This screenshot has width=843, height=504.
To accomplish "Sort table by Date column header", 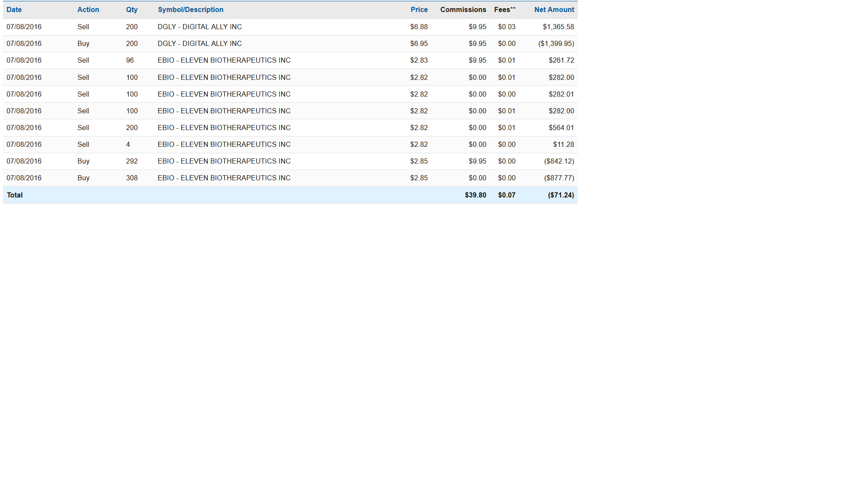I will (14, 9).
